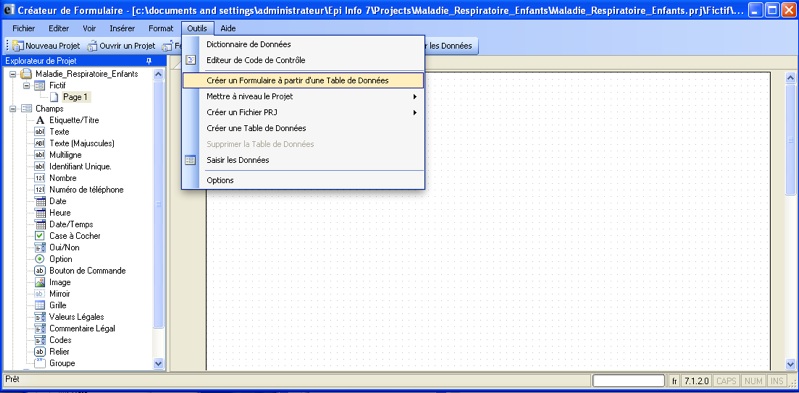Open the Voir menu
Viewport: 799px width, 393px height.
point(89,29)
